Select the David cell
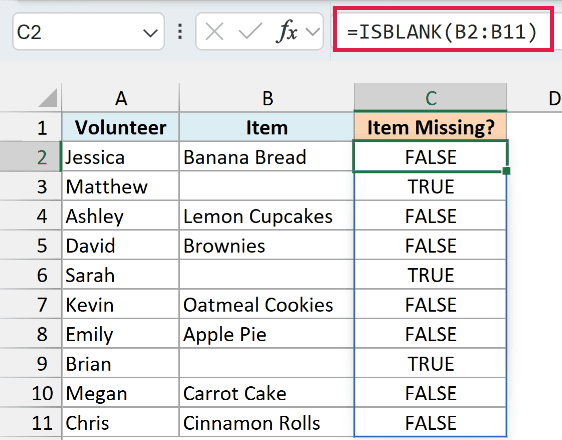Viewport: 562px width, 440px height. pyautogui.click(x=120, y=245)
